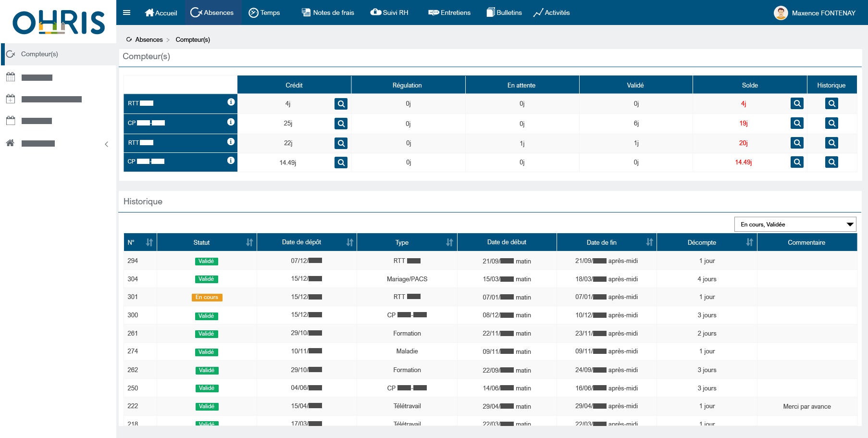Collapse the sidebar using the chevron arrow
The width and height of the screenshot is (868, 438).
[107, 144]
